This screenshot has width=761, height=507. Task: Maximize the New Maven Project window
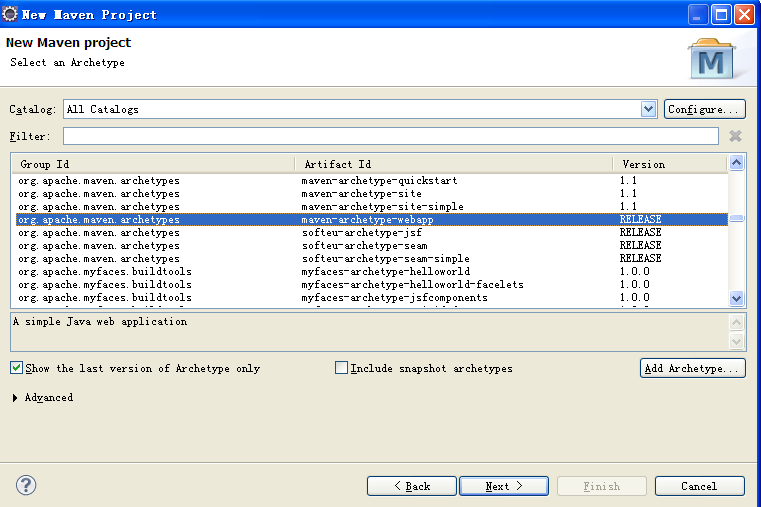(721, 15)
